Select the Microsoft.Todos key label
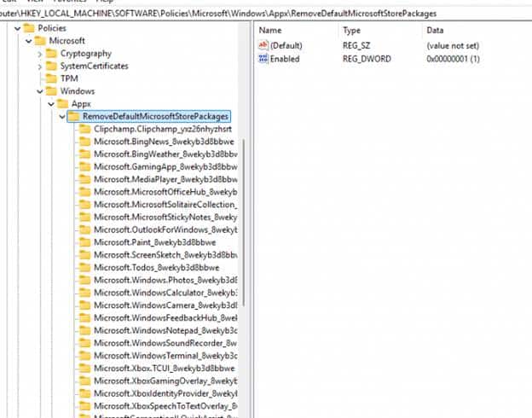 click(156, 267)
